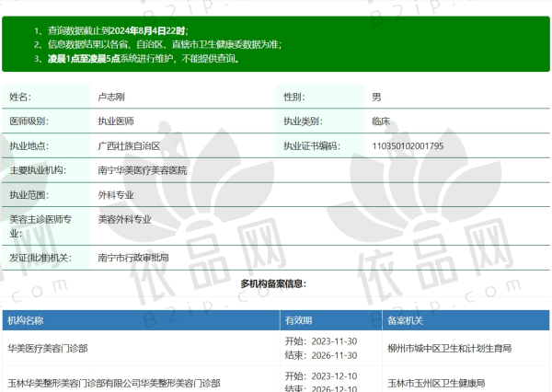Select the name value 卢志刚

111,97
